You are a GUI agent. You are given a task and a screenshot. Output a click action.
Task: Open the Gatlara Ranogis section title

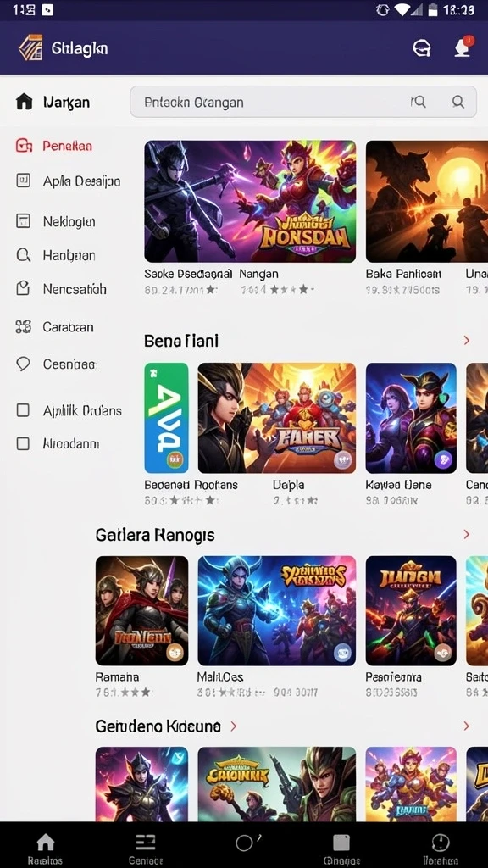(x=155, y=535)
